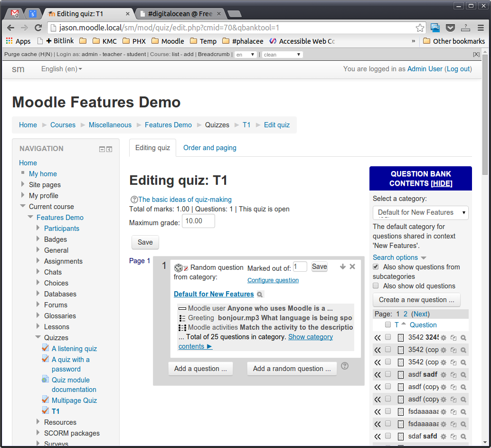Open the Chrome menu hamburger icon

tap(481, 28)
